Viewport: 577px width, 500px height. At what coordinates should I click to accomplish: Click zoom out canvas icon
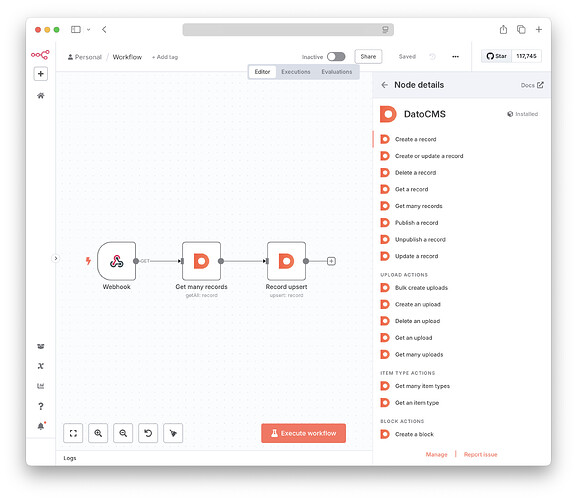123,433
